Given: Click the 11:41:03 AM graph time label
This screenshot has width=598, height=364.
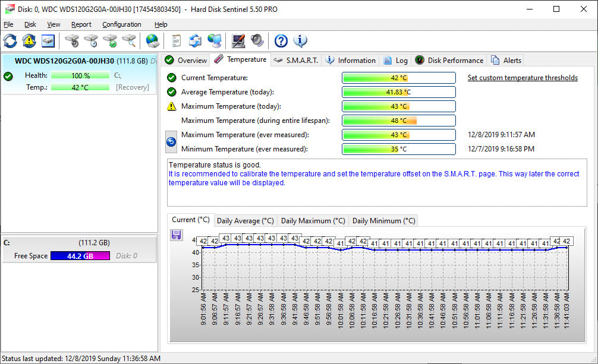Looking at the screenshot, I should tap(566, 311).
